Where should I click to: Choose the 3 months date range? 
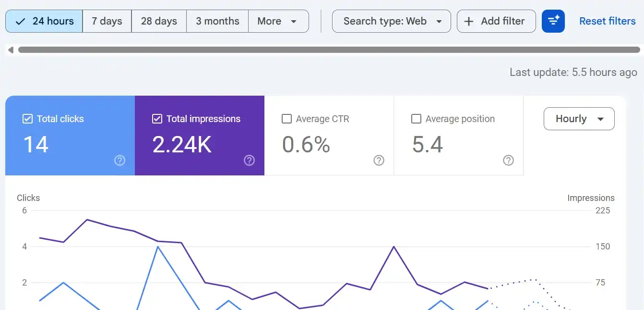click(x=217, y=21)
